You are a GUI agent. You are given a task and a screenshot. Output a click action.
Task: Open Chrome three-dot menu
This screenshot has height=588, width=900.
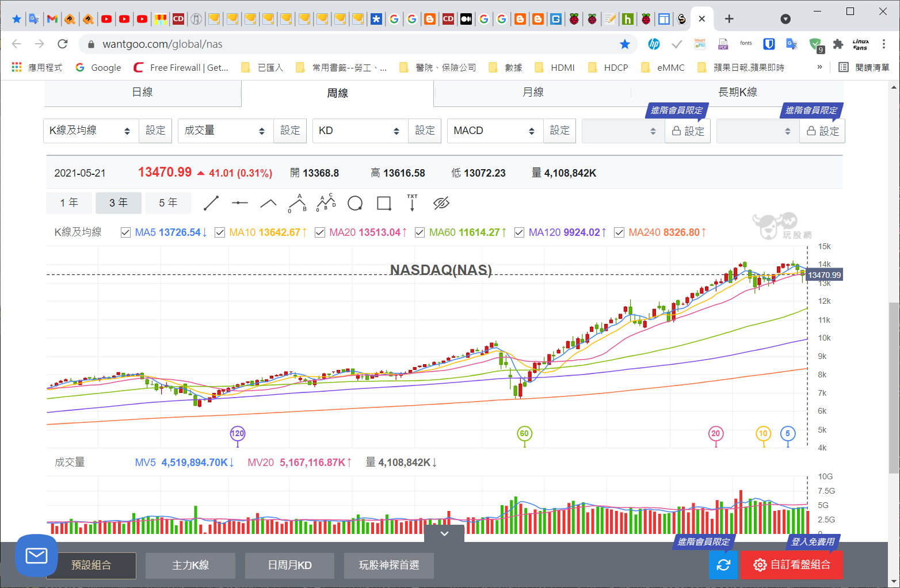884,44
